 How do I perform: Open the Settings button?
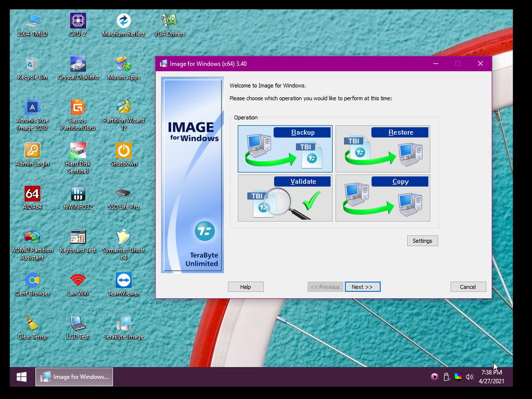click(x=422, y=241)
